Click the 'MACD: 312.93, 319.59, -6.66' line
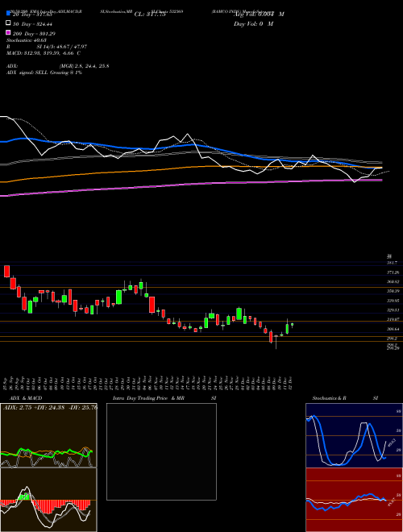The image size is (403, 532). point(41,53)
